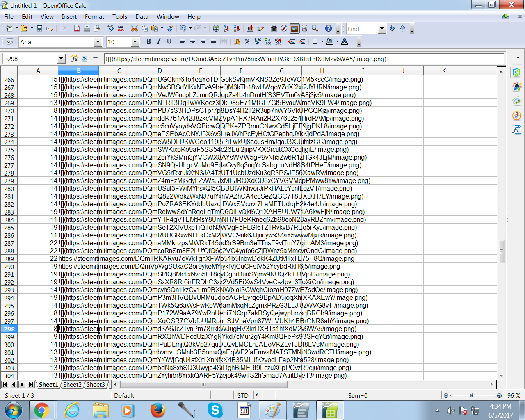The width and height of the screenshot is (525, 420).
Task: Expand the font name dropdown
Action: tap(98, 42)
